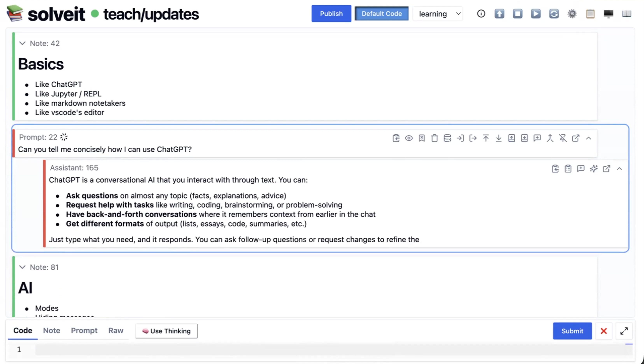Open the learning mode dropdown
Screen dimensions: 644x364
pyautogui.click(x=438, y=14)
